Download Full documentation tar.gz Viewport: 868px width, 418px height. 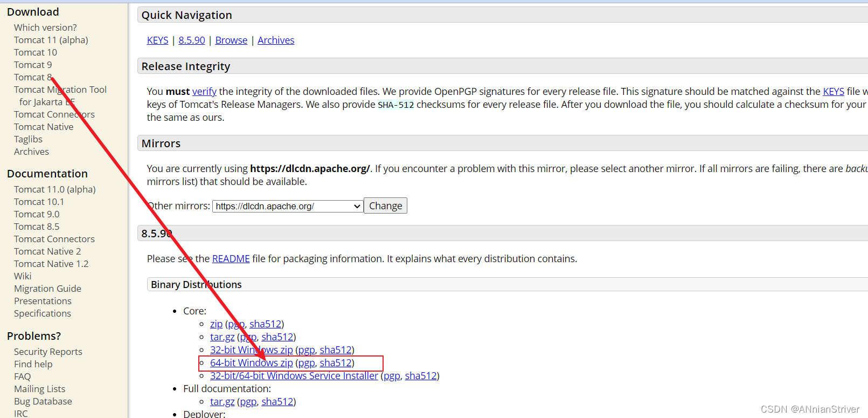point(223,402)
